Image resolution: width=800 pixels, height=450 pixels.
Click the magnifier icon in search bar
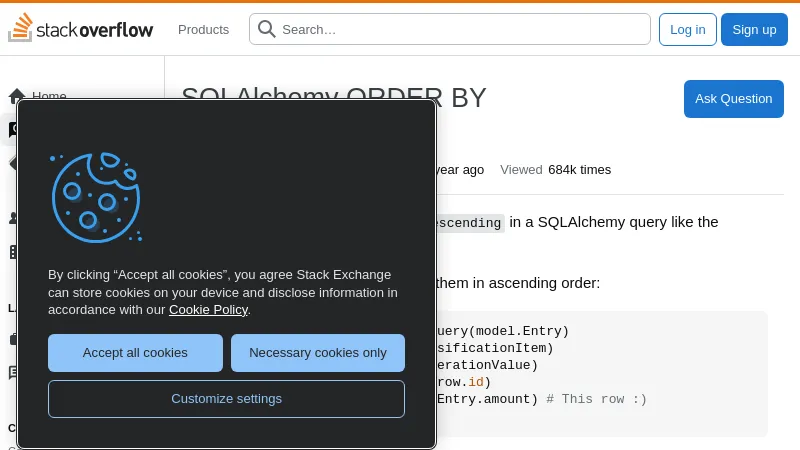coord(267,29)
